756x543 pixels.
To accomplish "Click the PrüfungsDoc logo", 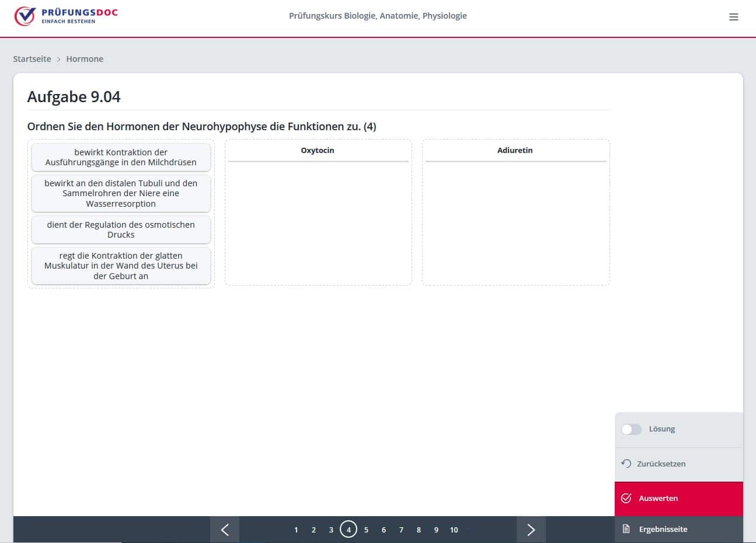I will click(x=66, y=16).
